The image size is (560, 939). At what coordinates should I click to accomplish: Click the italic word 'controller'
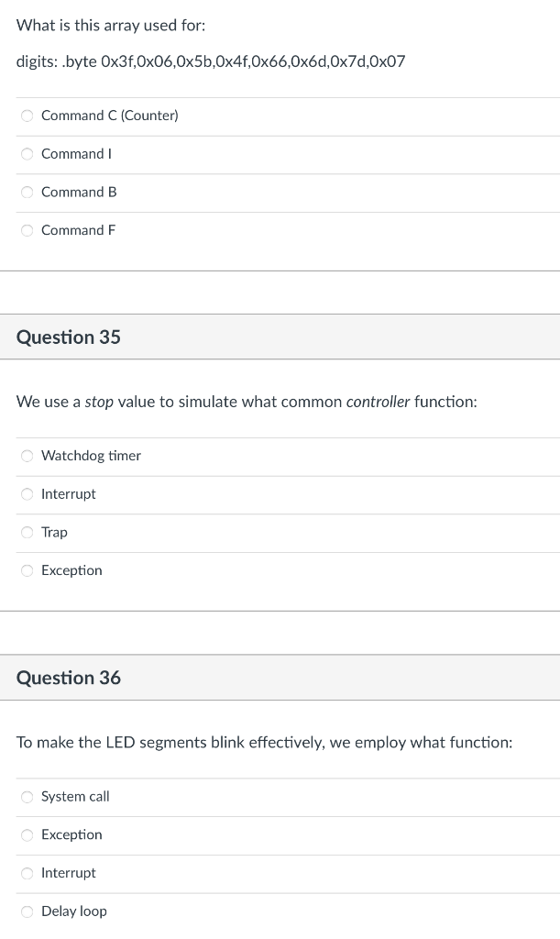coord(378,403)
